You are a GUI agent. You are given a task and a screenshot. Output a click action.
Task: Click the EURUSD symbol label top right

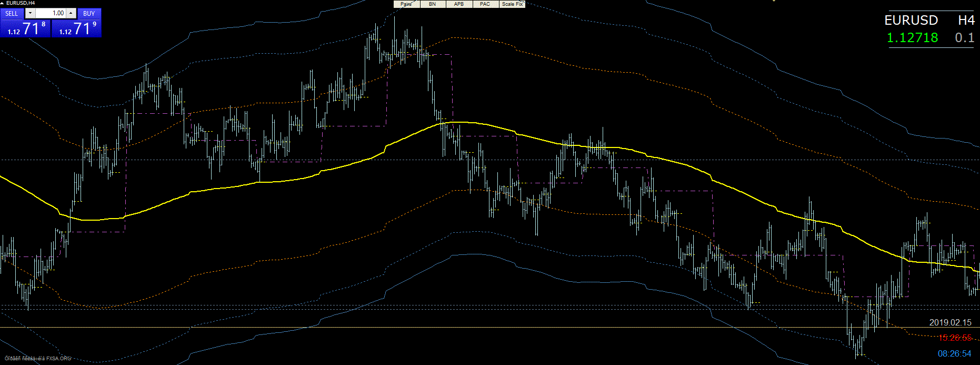911,20
